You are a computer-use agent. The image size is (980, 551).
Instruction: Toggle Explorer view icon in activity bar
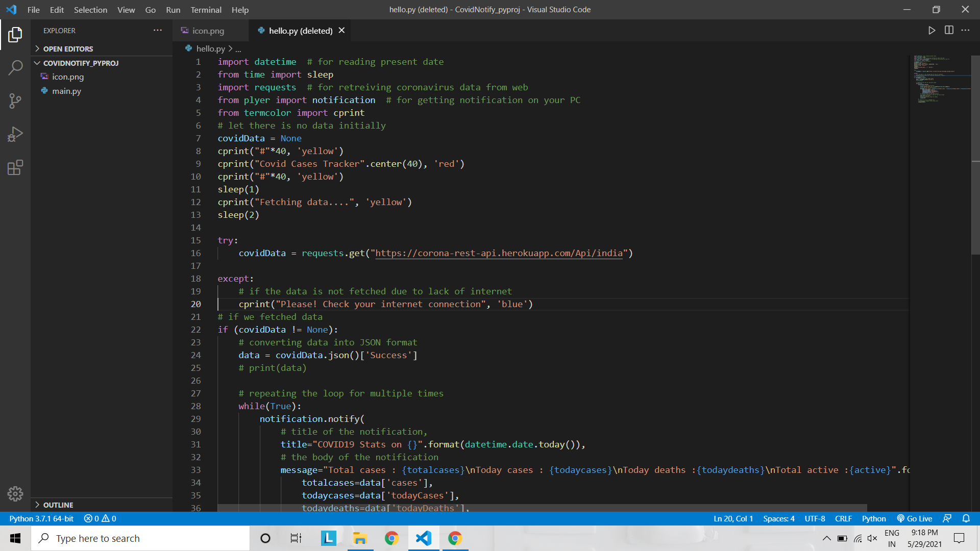coord(15,35)
